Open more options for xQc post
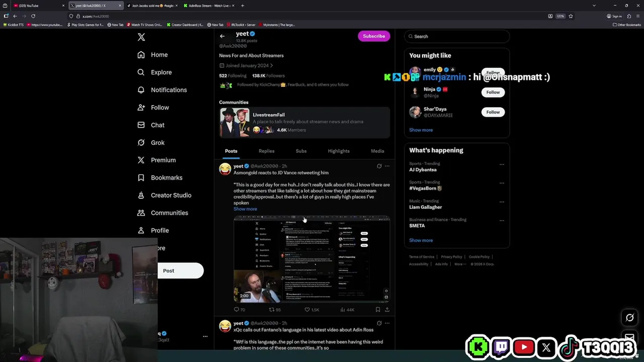Viewport: 644px width, 362px height. pos(387,323)
